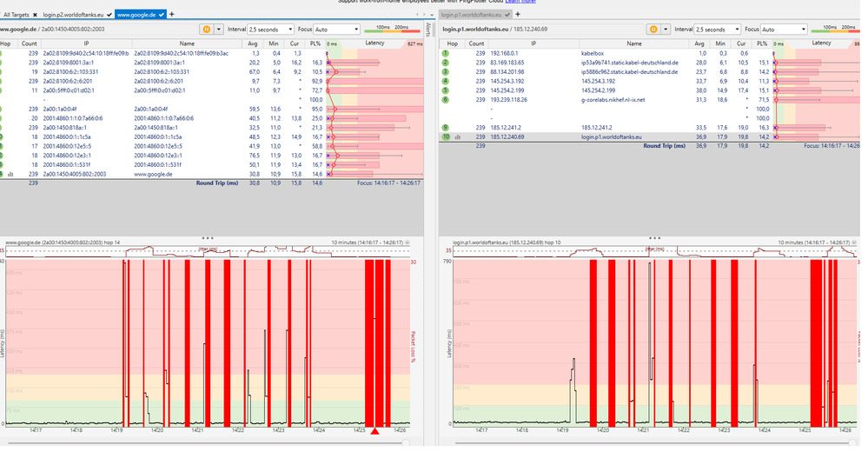Click the red triangle marker on left timeline

pyautogui.click(x=374, y=431)
